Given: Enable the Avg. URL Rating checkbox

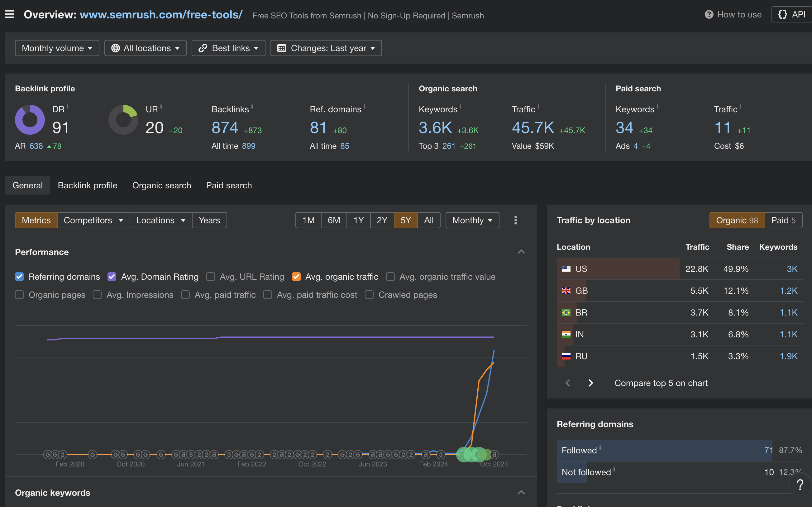Looking at the screenshot, I should click(210, 277).
